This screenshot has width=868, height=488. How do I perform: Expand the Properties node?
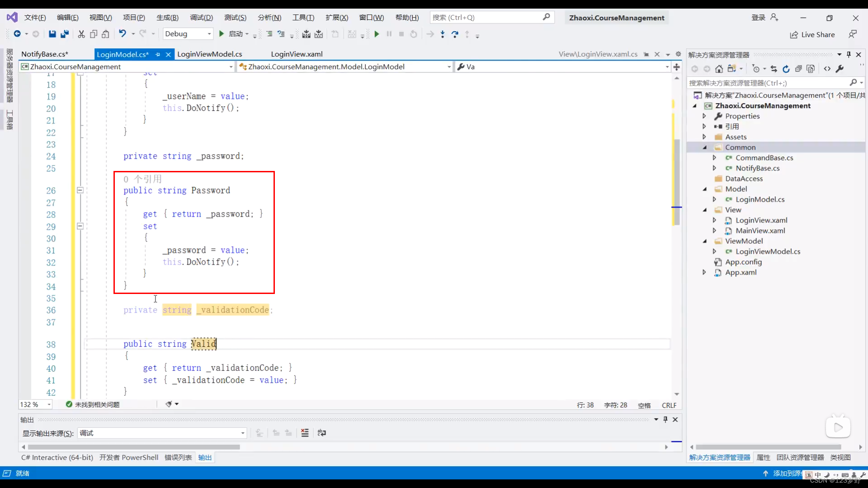click(704, 116)
